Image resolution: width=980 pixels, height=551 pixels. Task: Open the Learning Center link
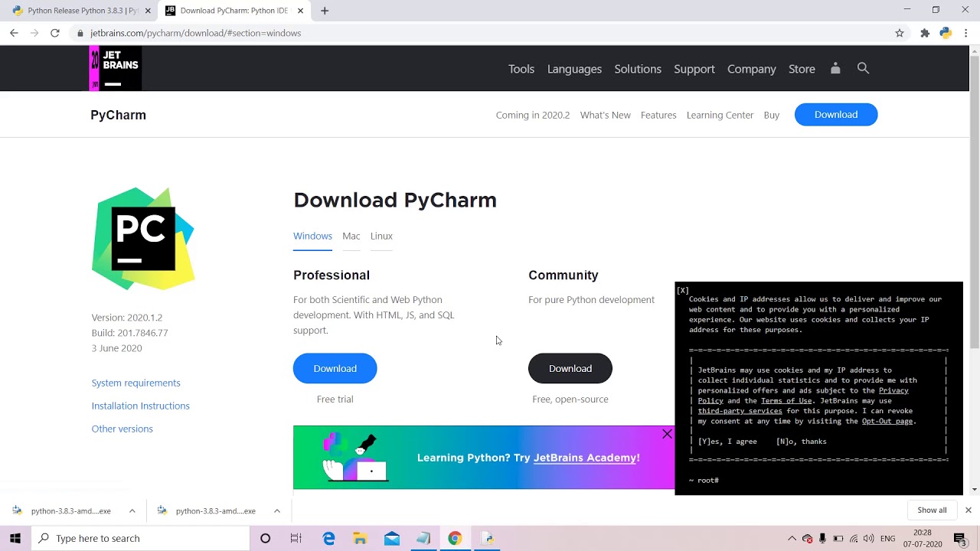point(720,115)
